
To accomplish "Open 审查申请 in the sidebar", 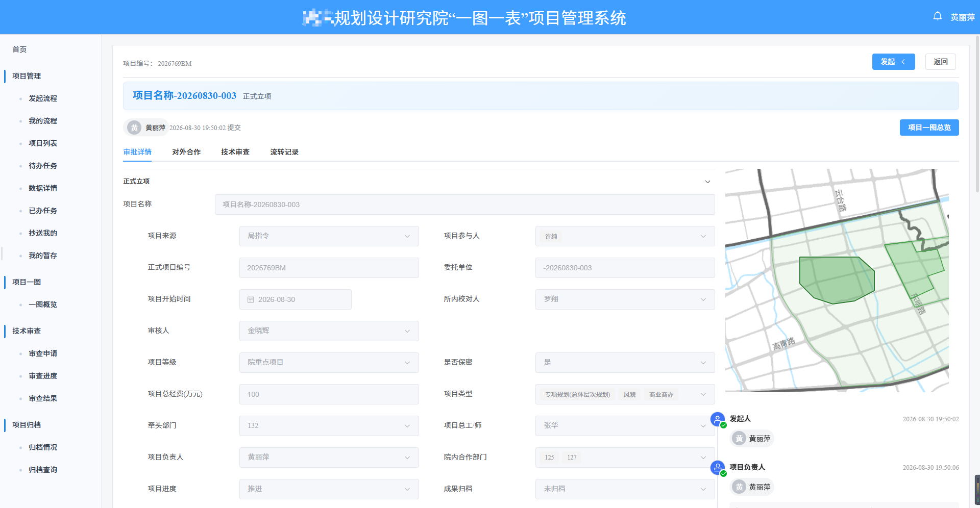I will pos(43,353).
